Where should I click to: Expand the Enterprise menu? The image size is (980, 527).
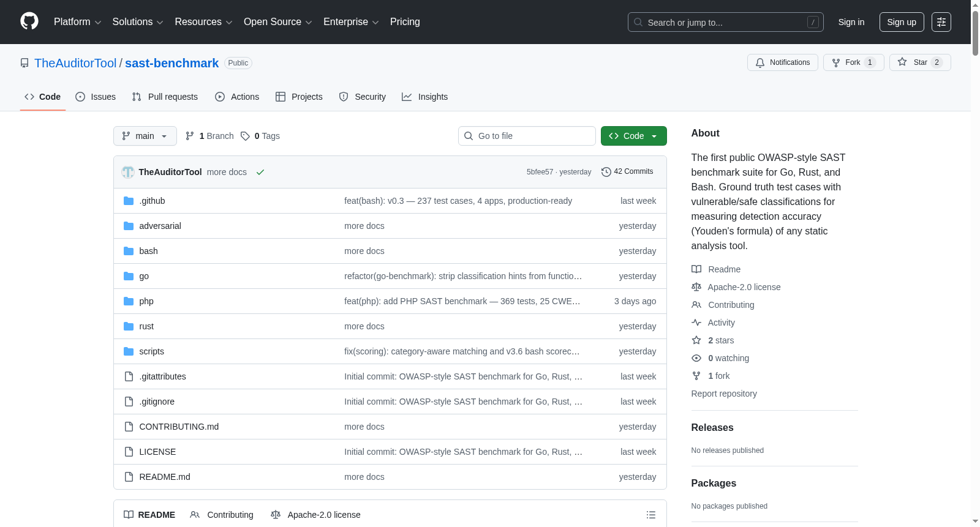pos(351,22)
